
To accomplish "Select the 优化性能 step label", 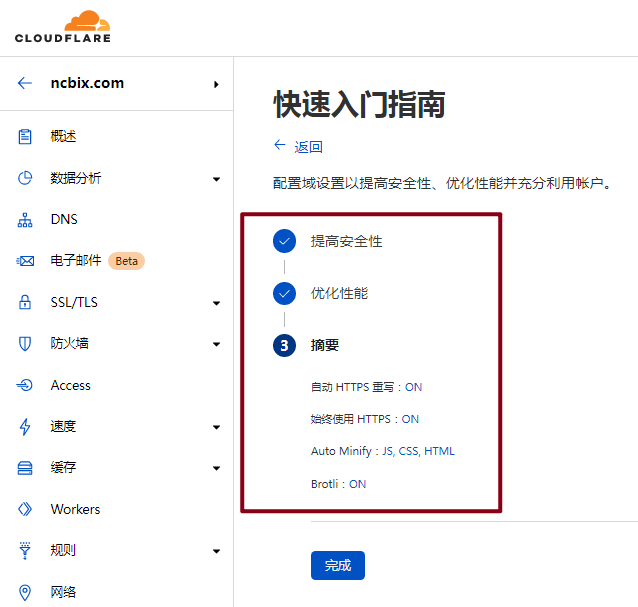I will (x=339, y=293).
